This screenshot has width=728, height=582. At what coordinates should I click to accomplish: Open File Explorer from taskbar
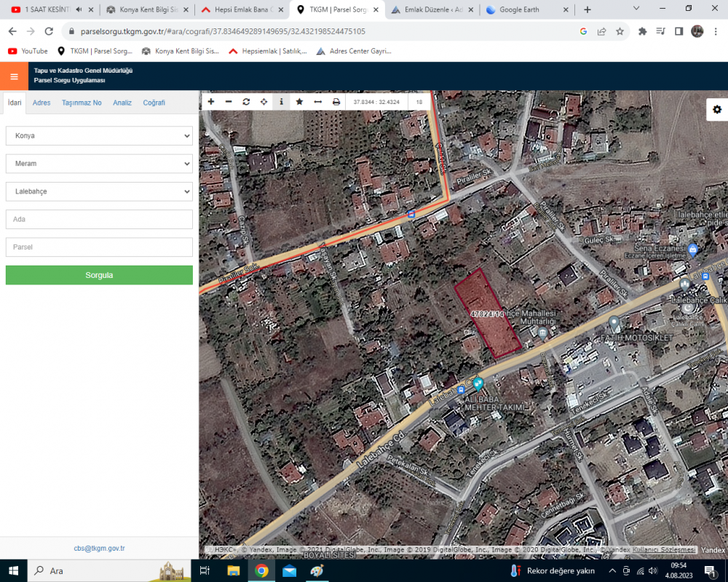tap(233, 571)
